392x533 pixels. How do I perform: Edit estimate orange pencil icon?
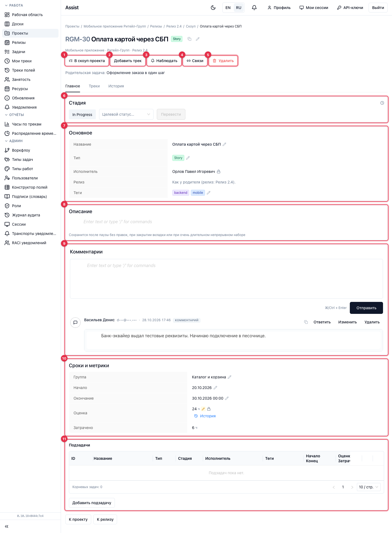203,409
